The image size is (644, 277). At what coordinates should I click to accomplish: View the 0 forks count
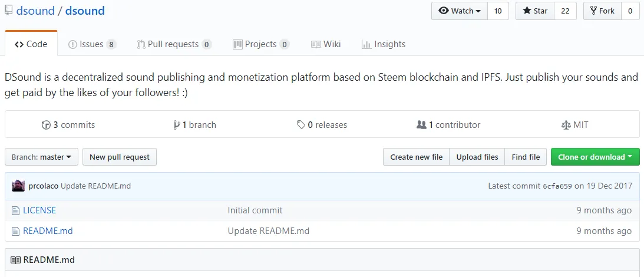(x=630, y=11)
